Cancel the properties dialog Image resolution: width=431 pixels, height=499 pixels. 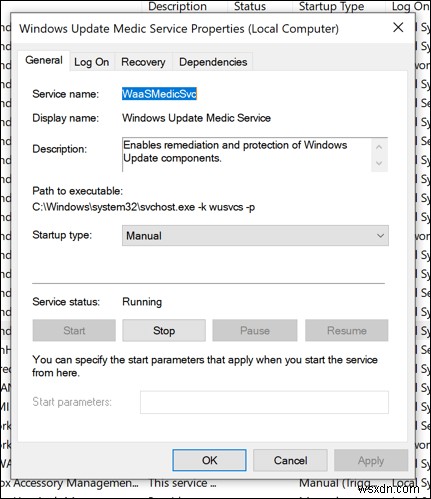coord(290,460)
